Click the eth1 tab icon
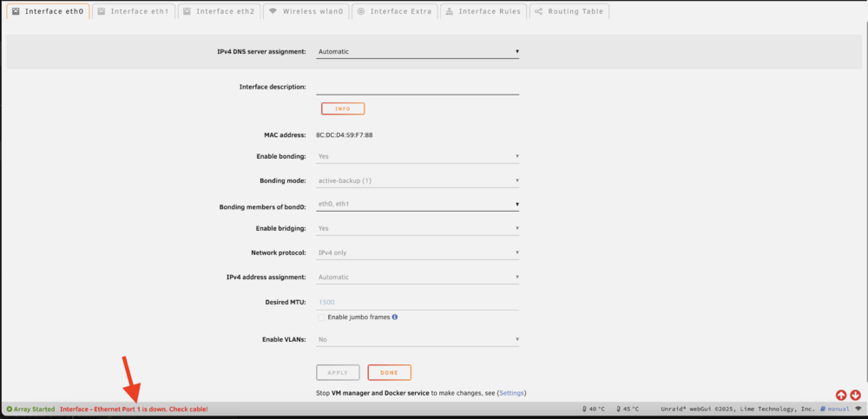868x419 pixels. 102,11
